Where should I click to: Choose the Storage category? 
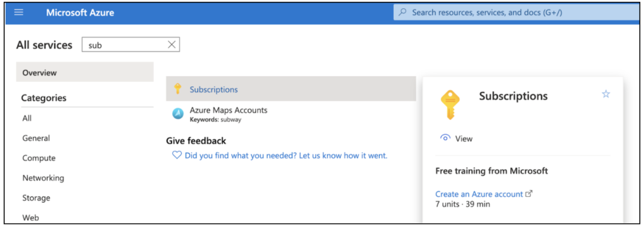coord(36,198)
